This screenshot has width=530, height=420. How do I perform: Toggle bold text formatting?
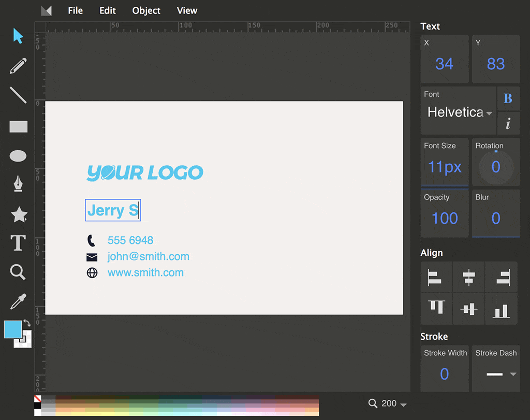click(x=508, y=98)
